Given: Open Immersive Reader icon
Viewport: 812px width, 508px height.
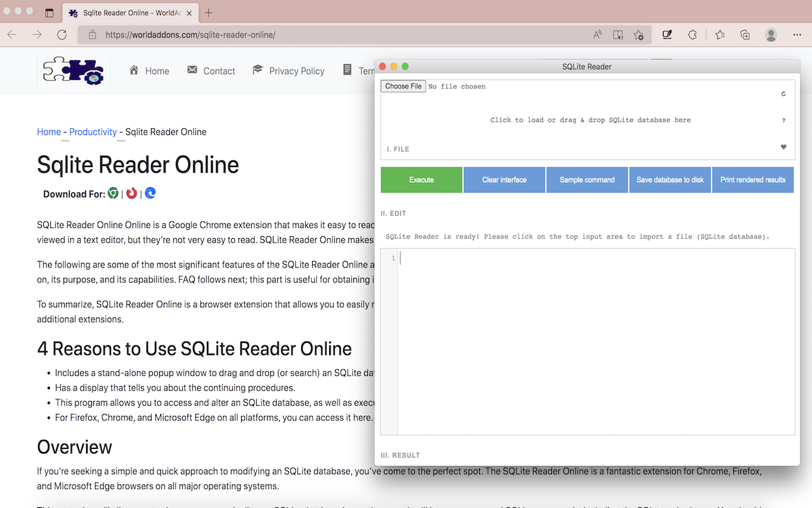Looking at the screenshot, I should [618, 35].
